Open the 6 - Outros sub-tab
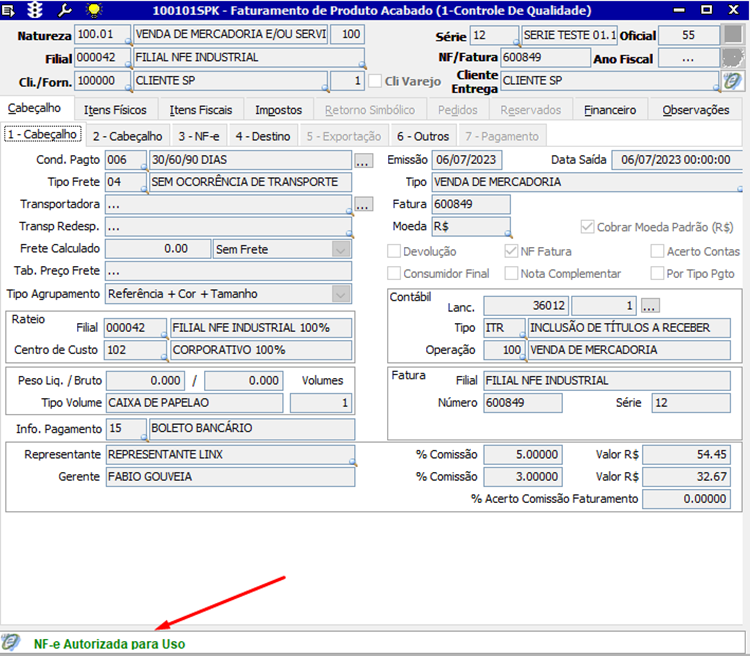Viewport: 750px width, 656px height. click(x=423, y=136)
